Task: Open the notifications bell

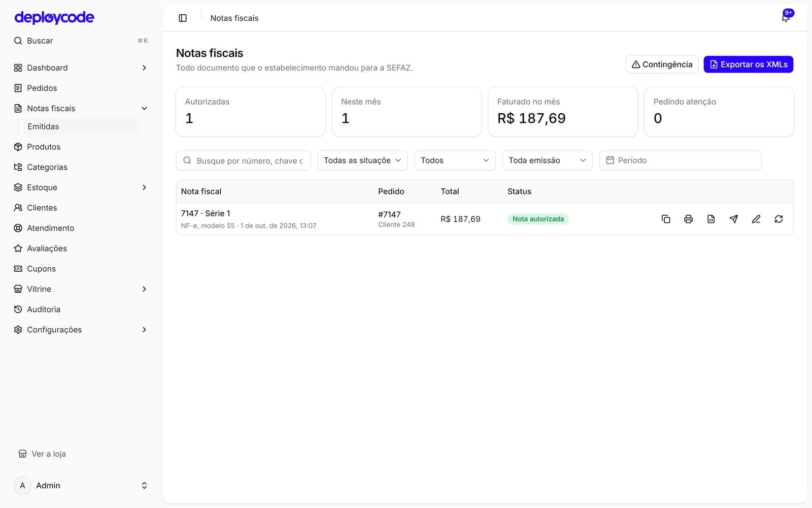Action: pos(786,18)
